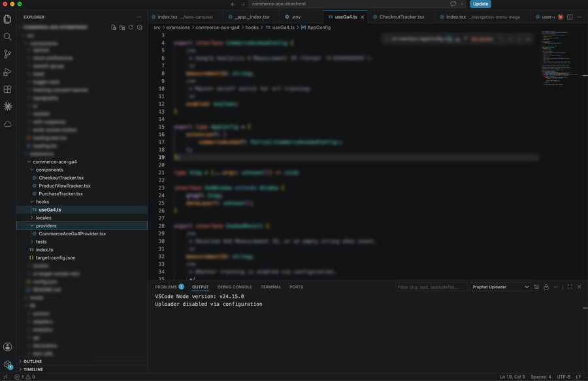Refresh the Explorer tree
Screen dimensions: 588x381
131,27
